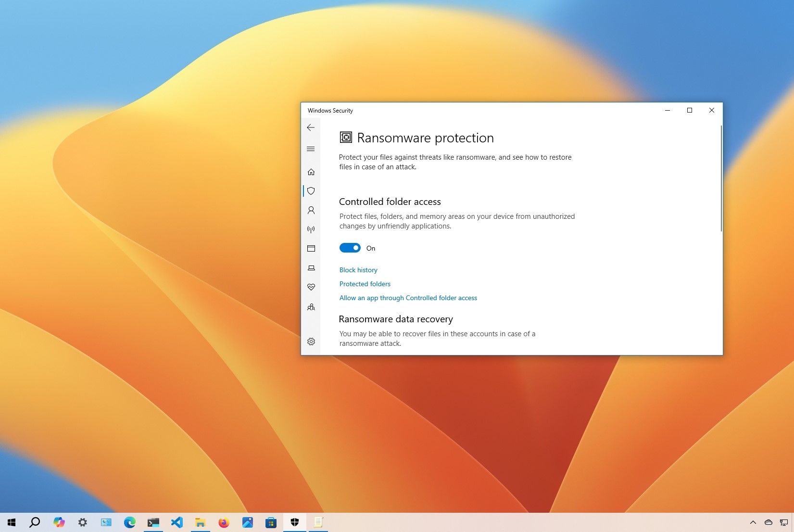Open Device security from the sidebar
The height and width of the screenshot is (532, 794).
click(311, 268)
